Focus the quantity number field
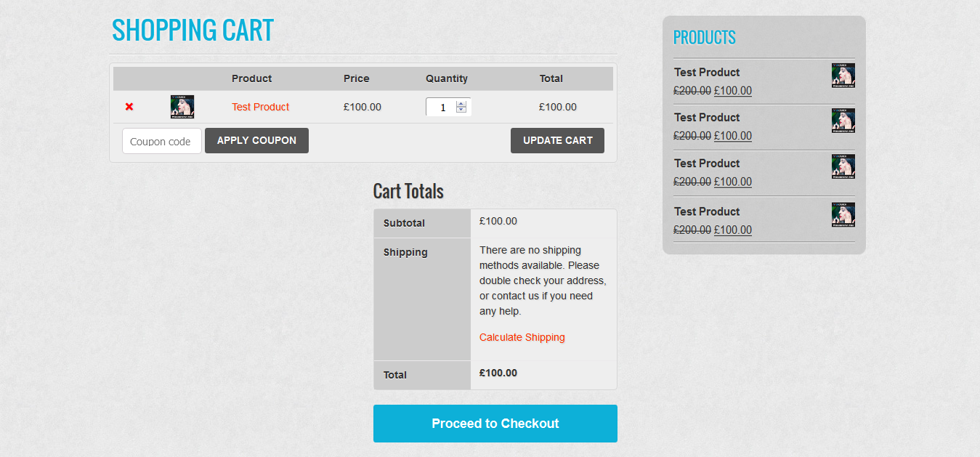This screenshot has width=980, height=457. tap(442, 107)
